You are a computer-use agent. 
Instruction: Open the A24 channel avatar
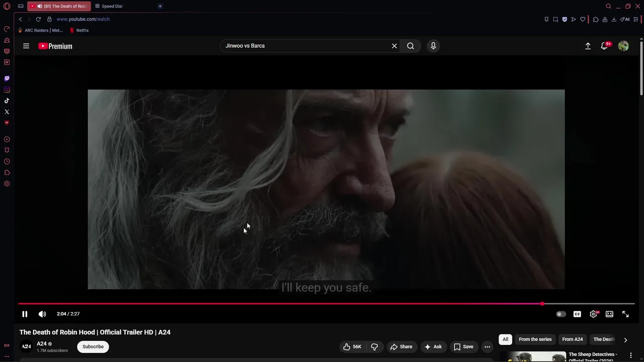pos(26,346)
